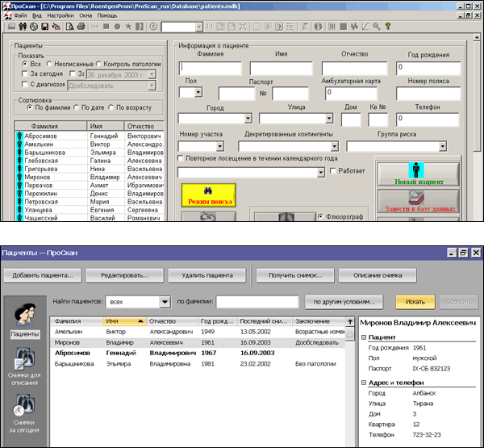The width and height of the screenshot is (484, 448).
Task: Click the yellow question mark help icon
Action: 386,27
